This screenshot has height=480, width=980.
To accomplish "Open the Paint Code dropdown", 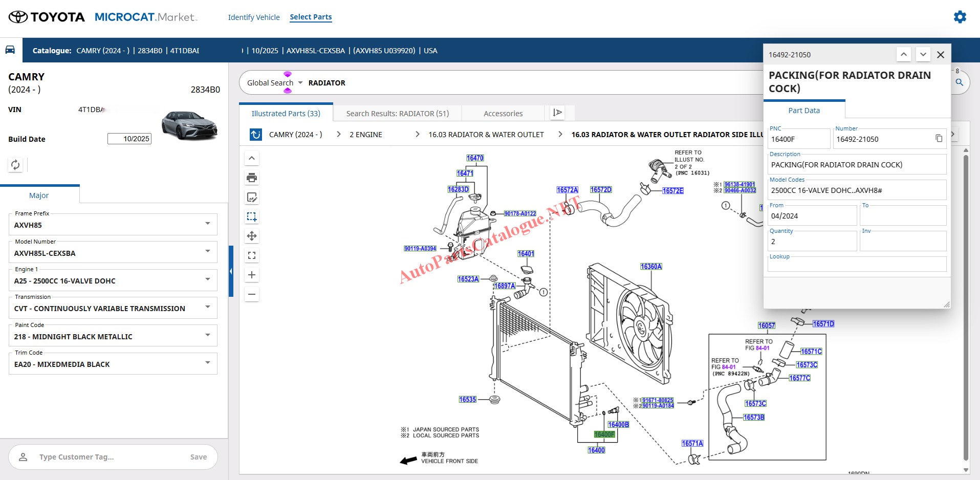I will 207,335.
